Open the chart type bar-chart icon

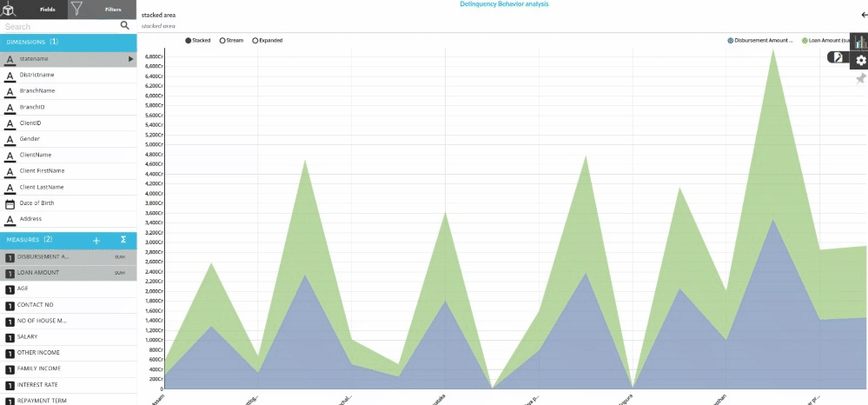[x=859, y=42]
